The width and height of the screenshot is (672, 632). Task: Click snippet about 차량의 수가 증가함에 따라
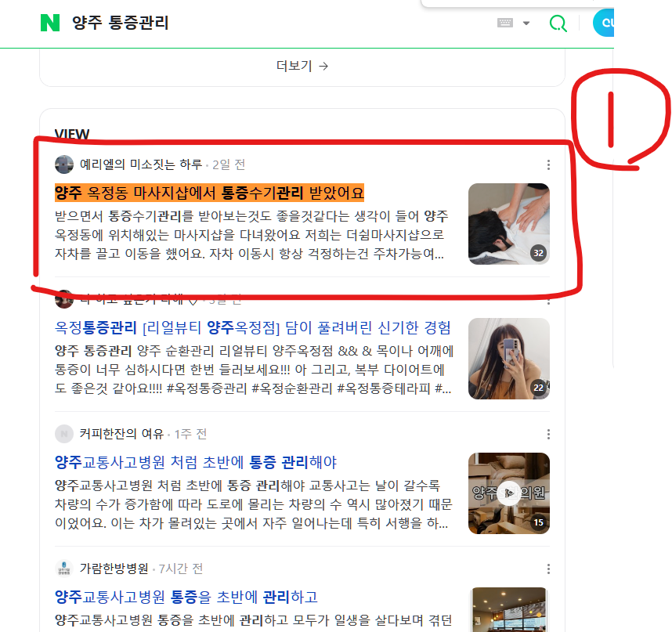pos(253,504)
